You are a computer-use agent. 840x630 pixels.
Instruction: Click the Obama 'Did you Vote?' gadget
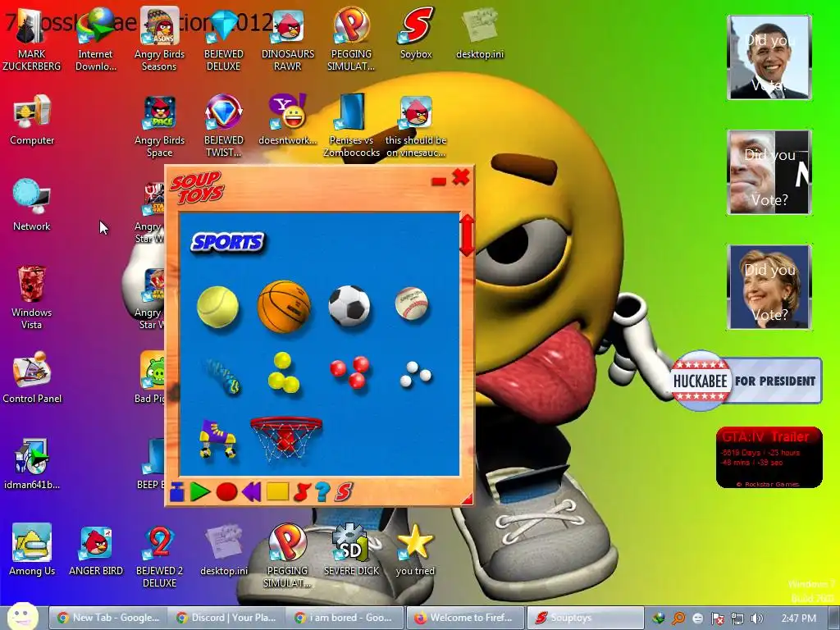click(x=769, y=57)
